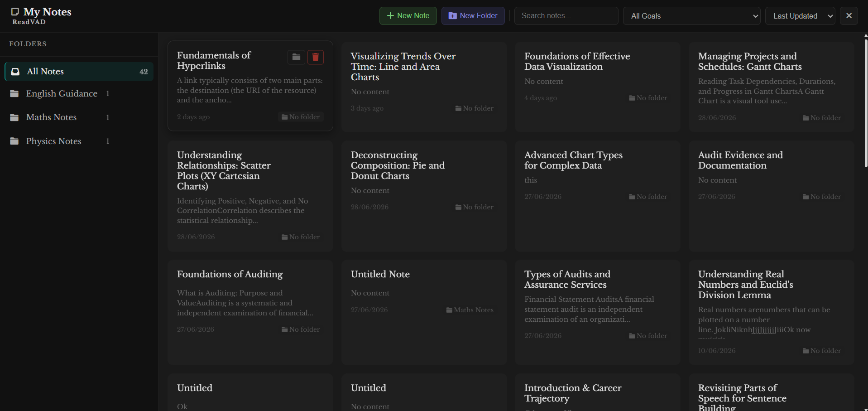Screen dimensions: 868x411
Task: Open Audit Evidence and Documentation note
Action: point(772,196)
